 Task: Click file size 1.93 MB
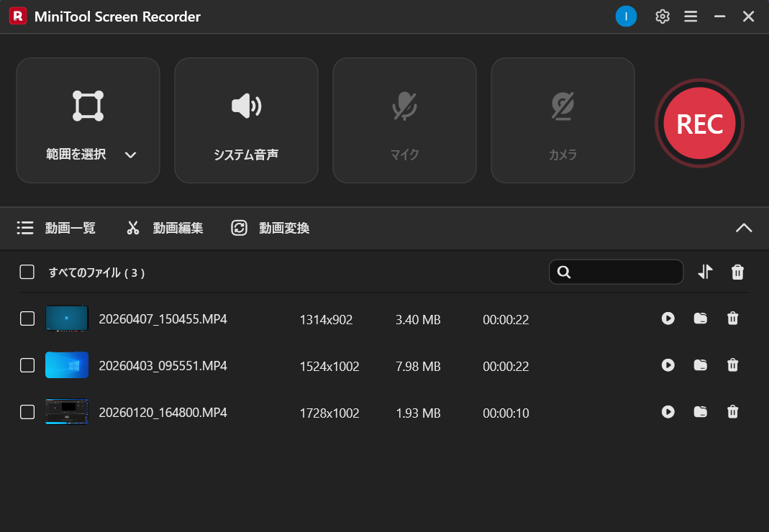(419, 413)
